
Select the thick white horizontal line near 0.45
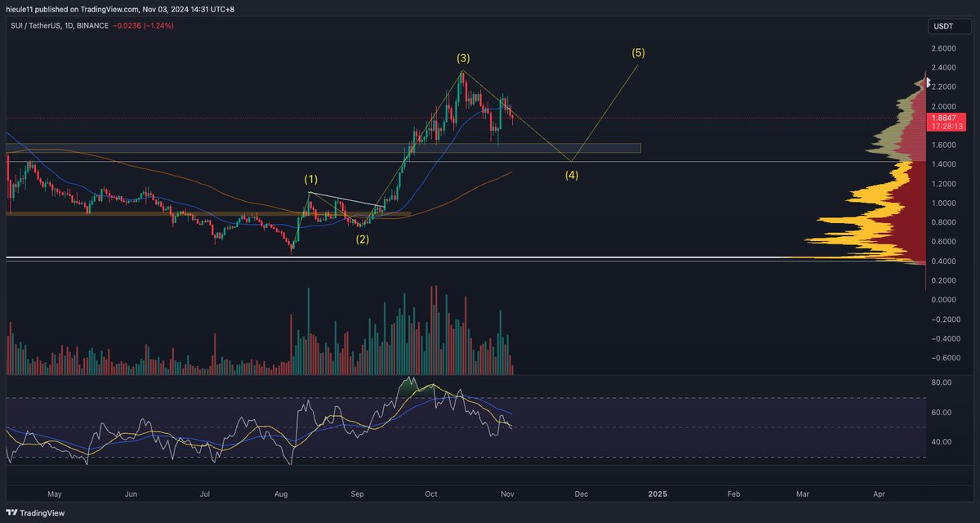click(x=465, y=258)
